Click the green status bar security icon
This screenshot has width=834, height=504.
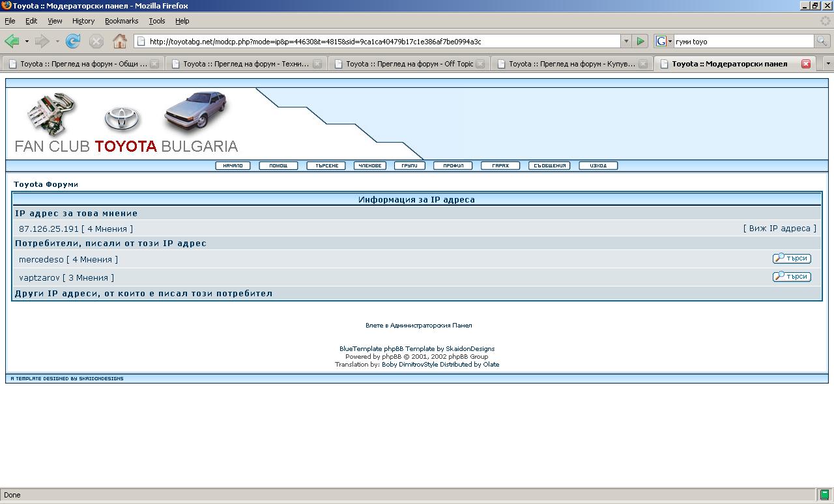pos(824,495)
